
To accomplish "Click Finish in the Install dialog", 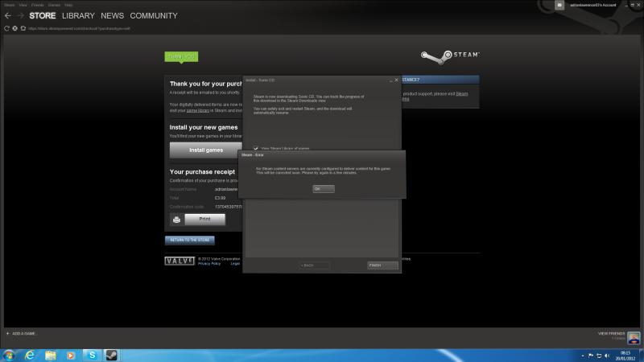I will click(382, 265).
